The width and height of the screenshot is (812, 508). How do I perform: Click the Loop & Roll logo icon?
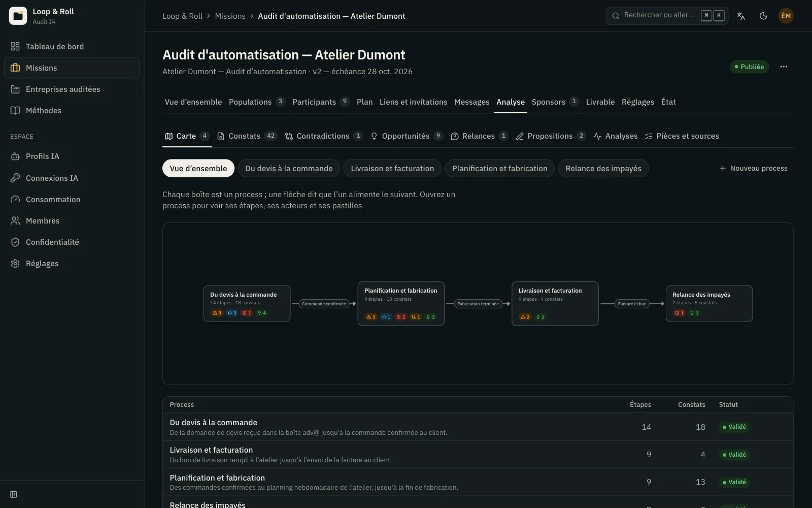click(18, 16)
